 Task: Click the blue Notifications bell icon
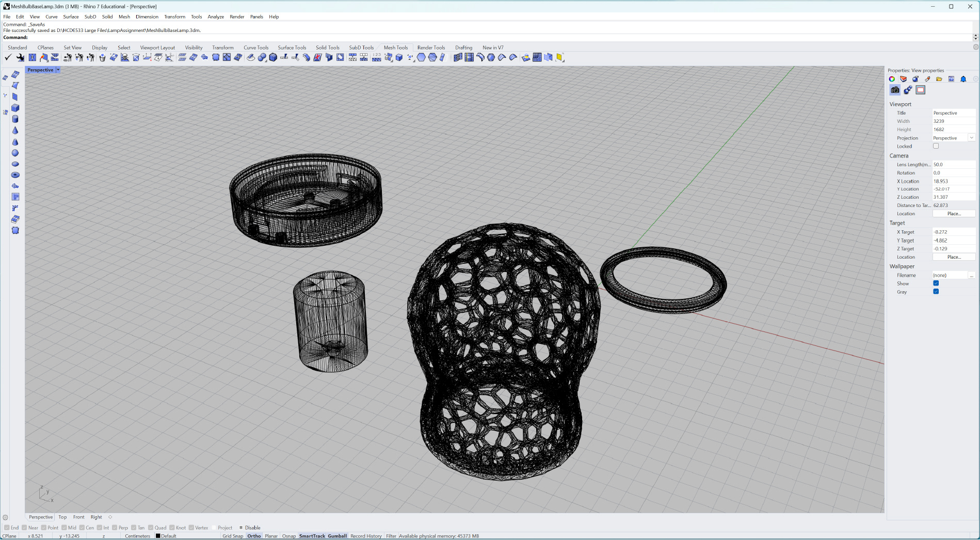(963, 79)
